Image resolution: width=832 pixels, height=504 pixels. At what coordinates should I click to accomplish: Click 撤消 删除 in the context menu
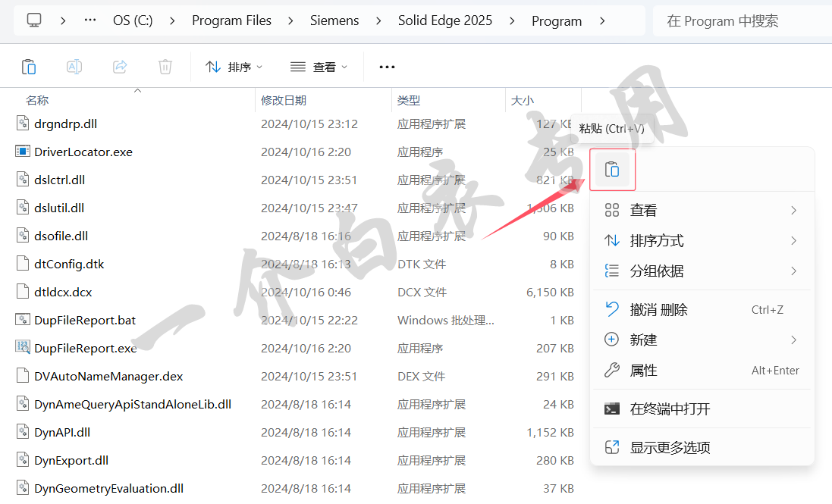click(x=658, y=309)
